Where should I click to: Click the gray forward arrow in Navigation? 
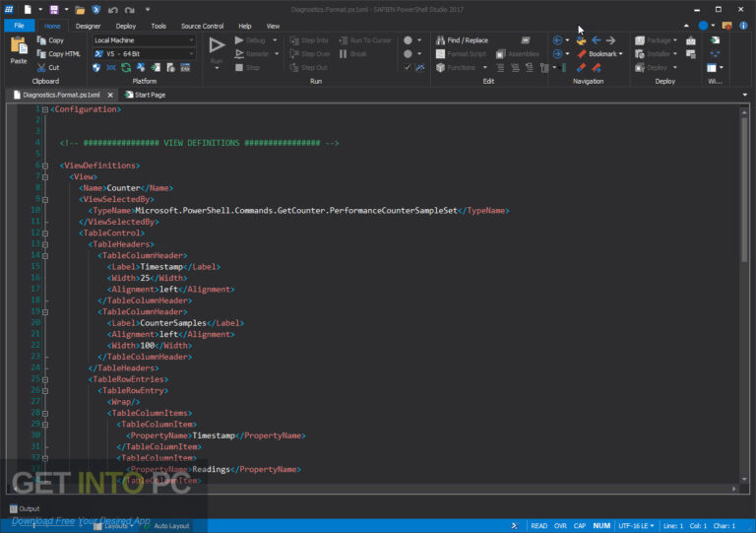coord(610,40)
